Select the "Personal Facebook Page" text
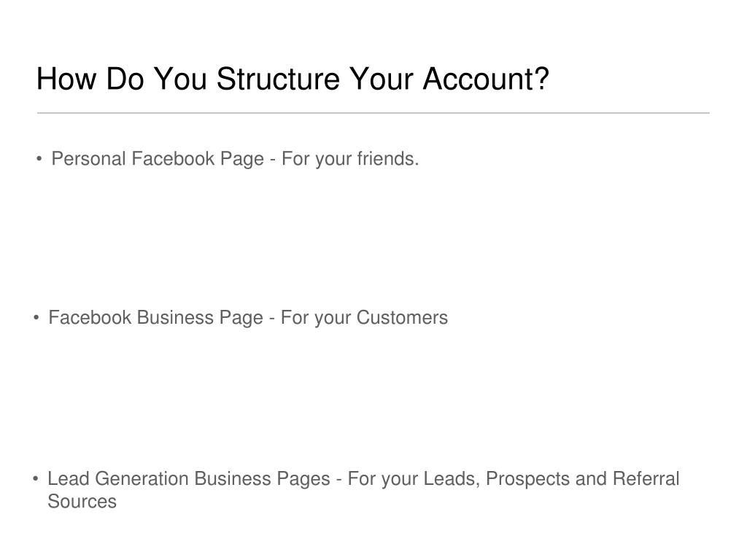 tap(158, 159)
